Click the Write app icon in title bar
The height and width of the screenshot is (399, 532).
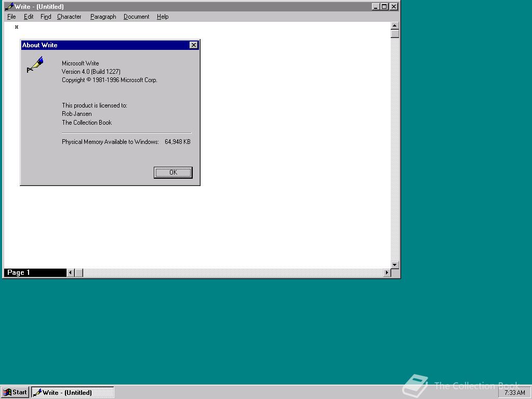tap(9, 7)
